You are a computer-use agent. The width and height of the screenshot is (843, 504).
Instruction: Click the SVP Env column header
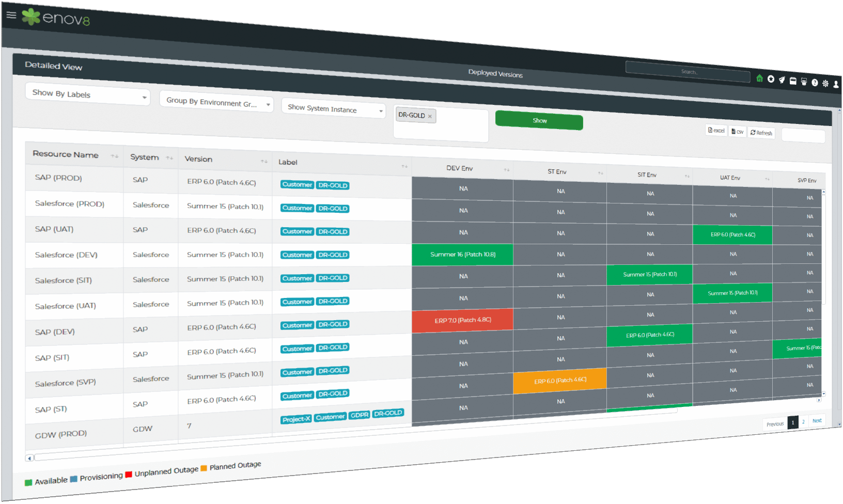(x=806, y=180)
